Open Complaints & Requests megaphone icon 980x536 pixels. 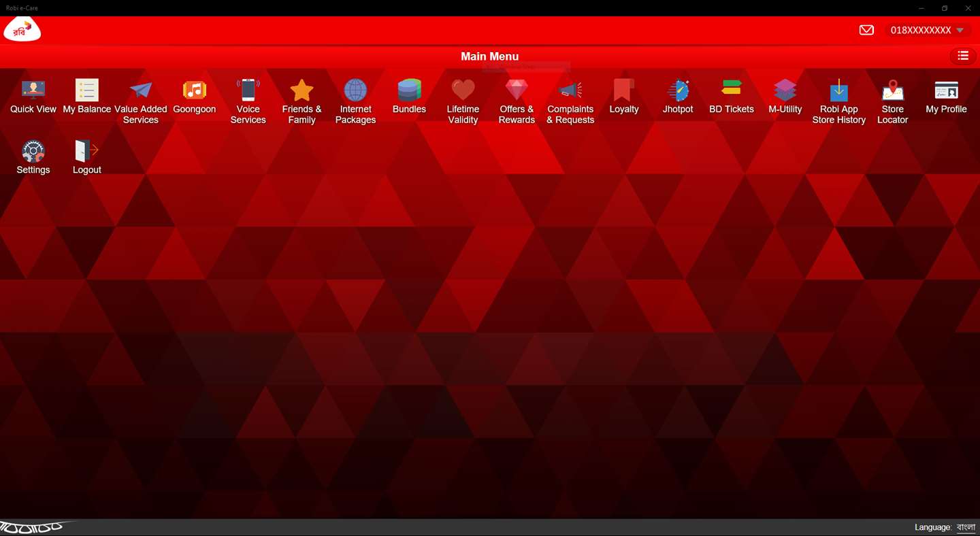point(570,90)
